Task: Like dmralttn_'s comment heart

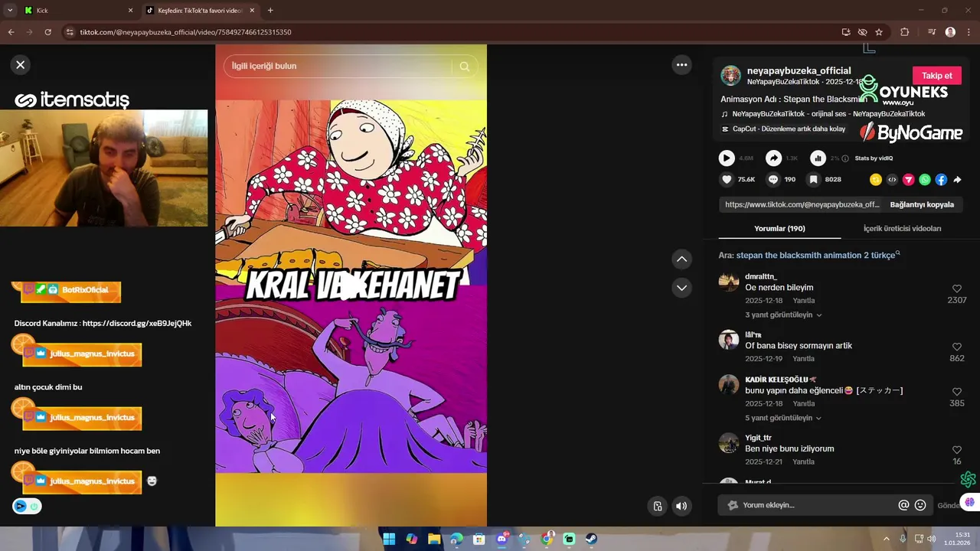Action: coord(956,289)
